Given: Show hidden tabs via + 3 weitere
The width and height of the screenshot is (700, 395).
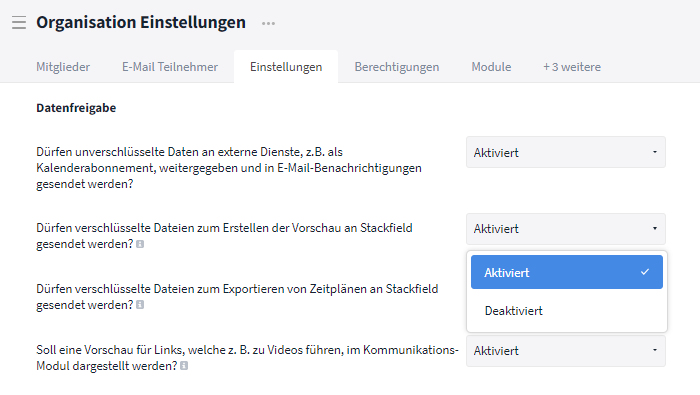Looking at the screenshot, I should pyautogui.click(x=572, y=67).
